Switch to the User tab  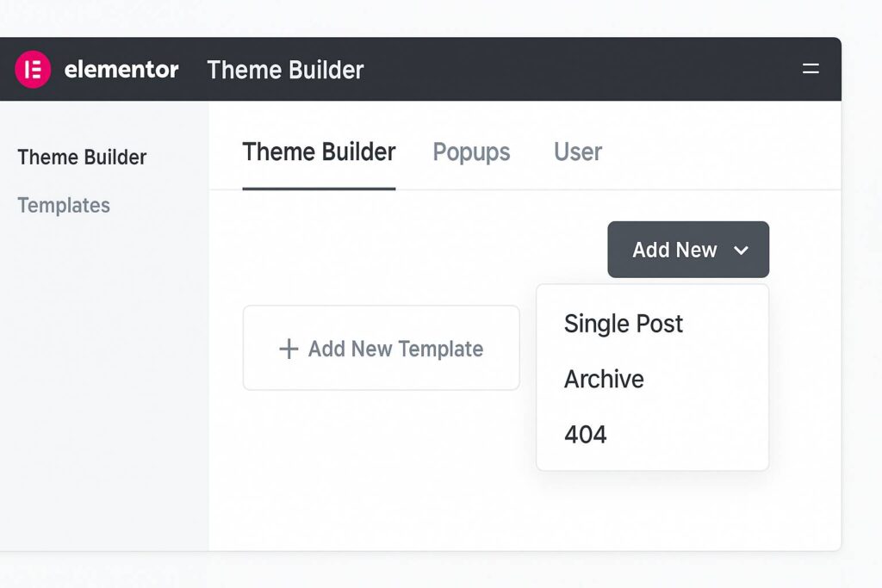click(577, 152)
